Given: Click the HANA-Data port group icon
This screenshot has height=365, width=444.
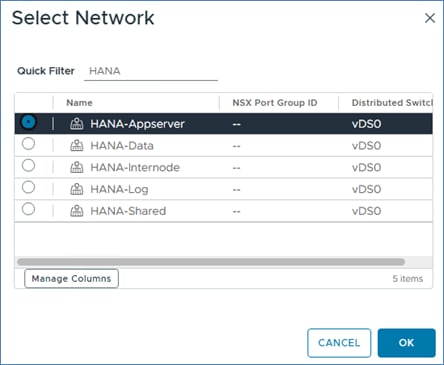Looking at the screenshot, I should (x=77, y=145).
